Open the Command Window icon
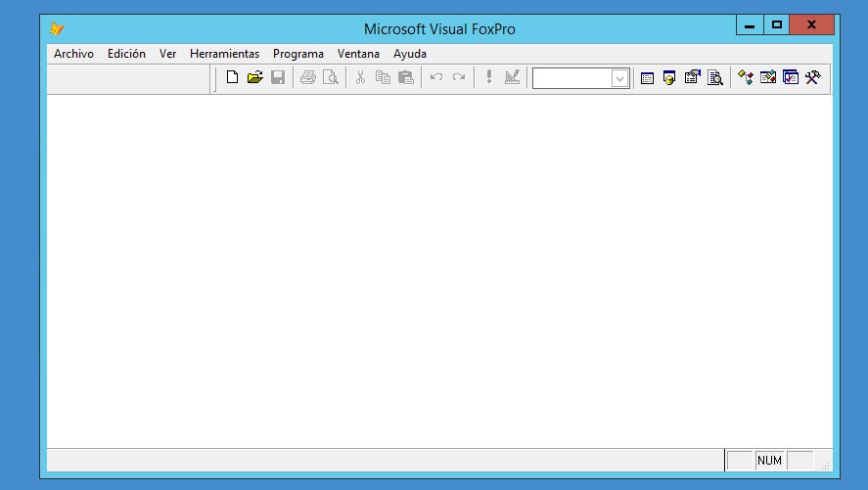The image size is (868, 490). [x=647, y=78]
